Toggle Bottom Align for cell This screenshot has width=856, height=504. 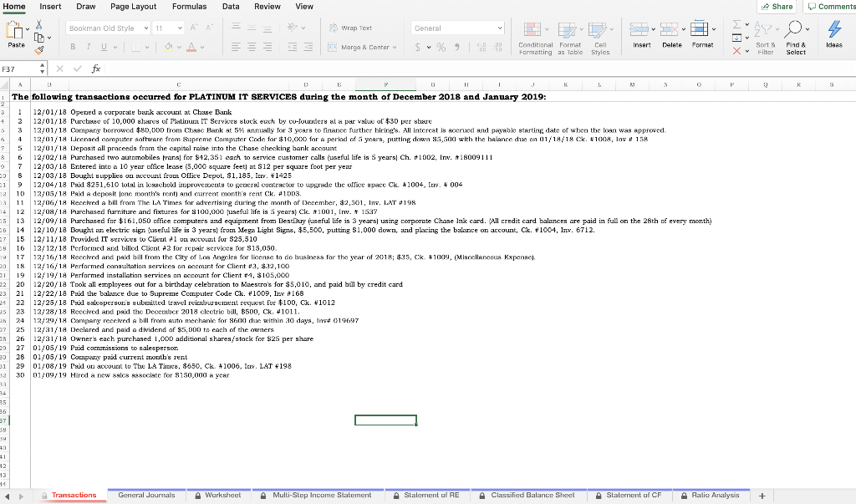(267, 28)
